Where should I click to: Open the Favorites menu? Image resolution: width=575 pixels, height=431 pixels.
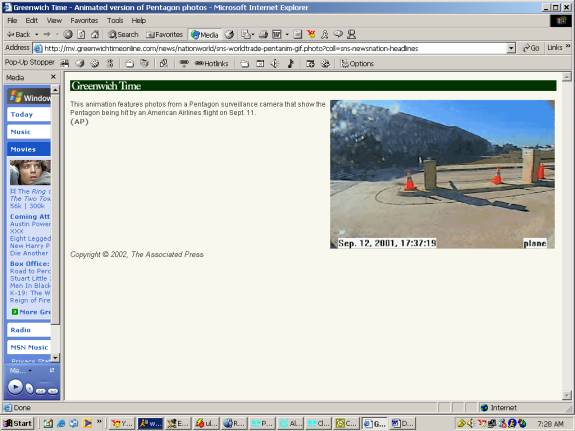point(84,21)
